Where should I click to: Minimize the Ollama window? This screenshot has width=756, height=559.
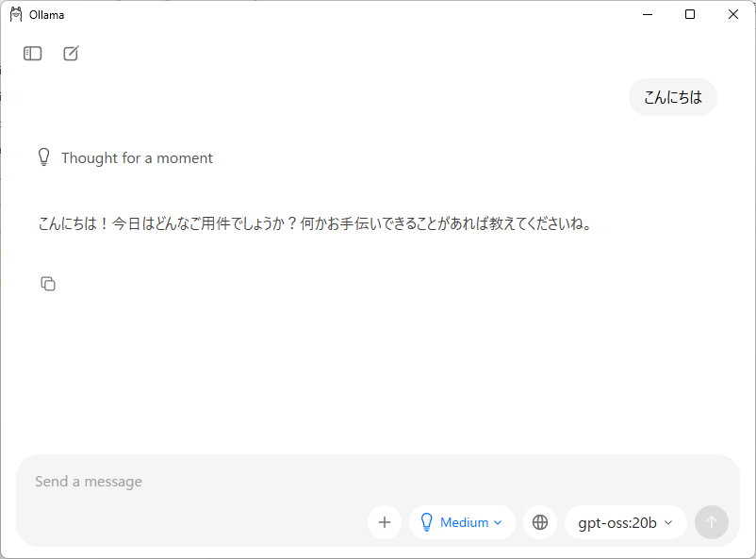[x=648, y=14]
